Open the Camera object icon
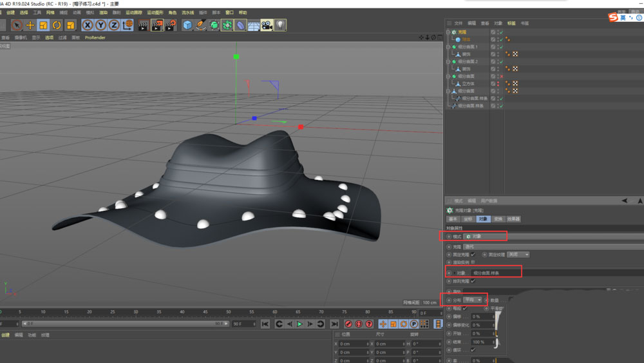This screenshot has width=644, height=363. pyautogui.click(x=267, y=25)
